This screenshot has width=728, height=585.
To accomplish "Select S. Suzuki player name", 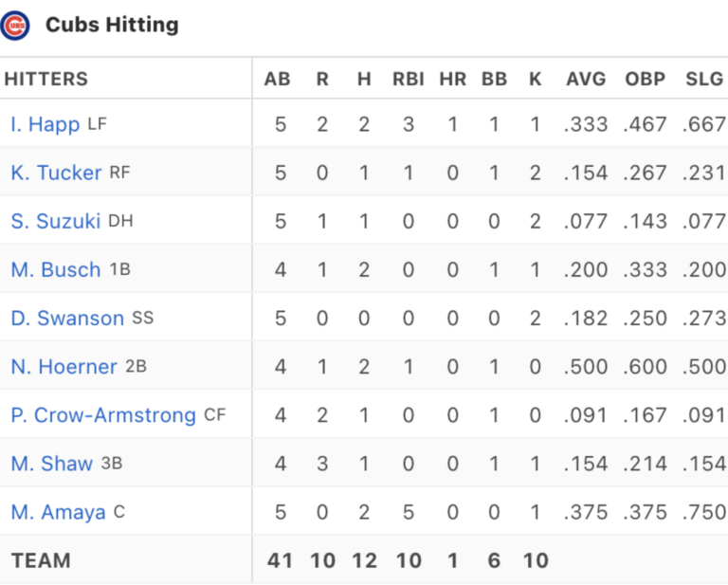I will tap(56, 221).
